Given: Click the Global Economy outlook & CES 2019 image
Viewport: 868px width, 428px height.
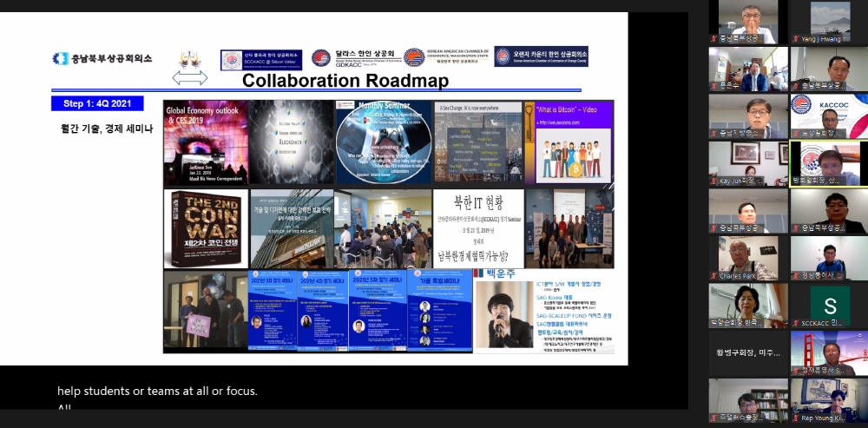Looking at the screenshot, I should point(205,142).
